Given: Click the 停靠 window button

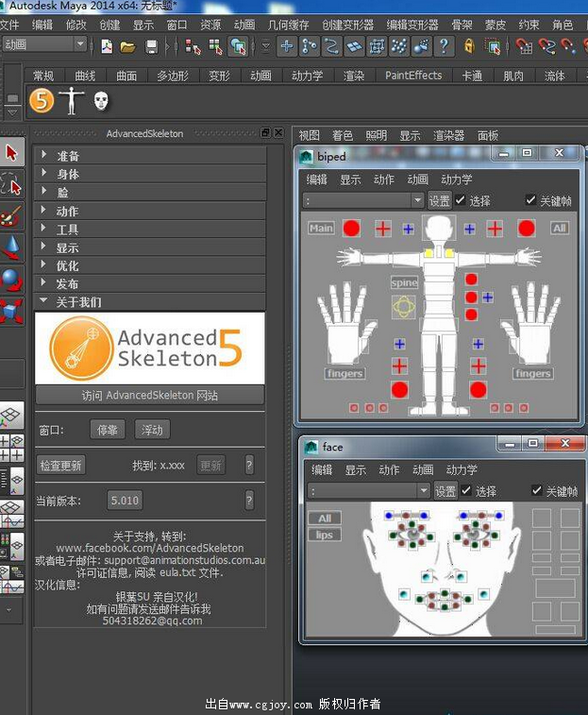Looking at the screenshot, I should (x=107, y=430).
